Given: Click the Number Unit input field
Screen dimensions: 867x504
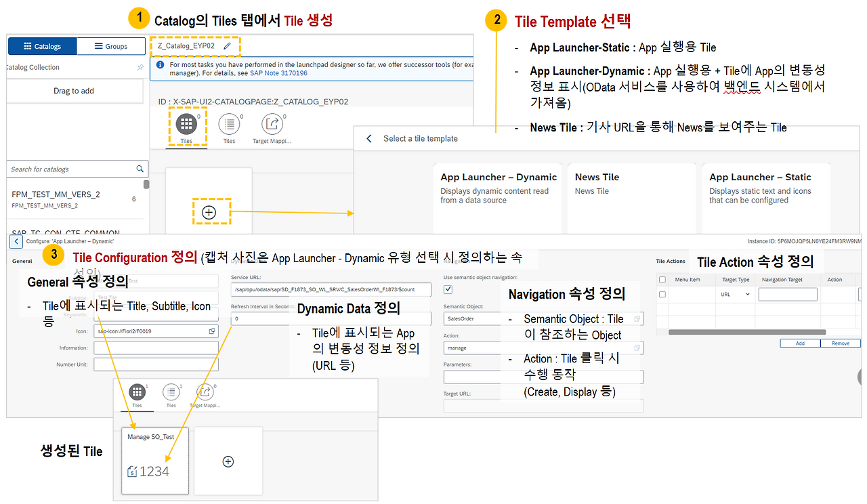Looking at the screenshot, I should [x=156, y=364].
